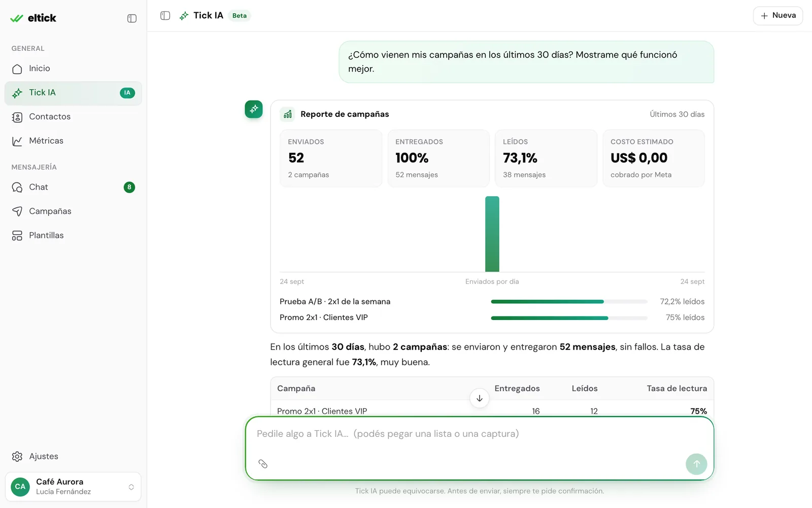Click 'Enviados por día' chart label

coord(492,281)
